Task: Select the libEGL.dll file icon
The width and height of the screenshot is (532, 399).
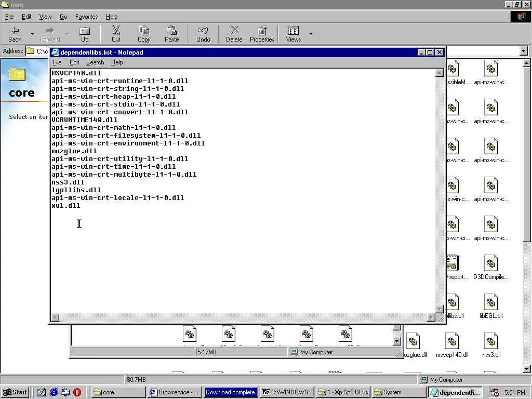Action: coord(490,307)
